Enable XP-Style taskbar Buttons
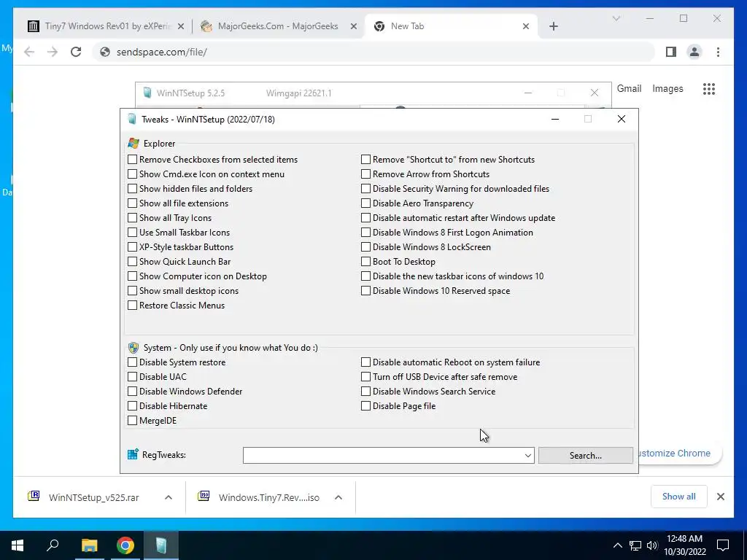 point(133,247)
